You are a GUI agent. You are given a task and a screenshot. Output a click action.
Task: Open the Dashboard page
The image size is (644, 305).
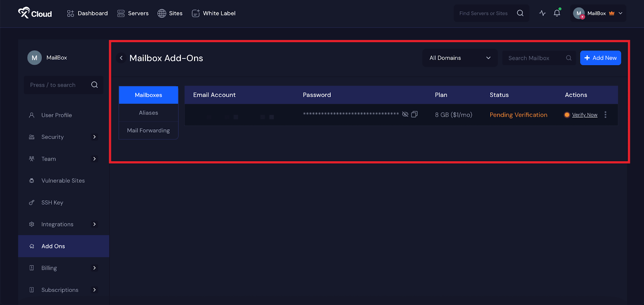click(87, 13)
